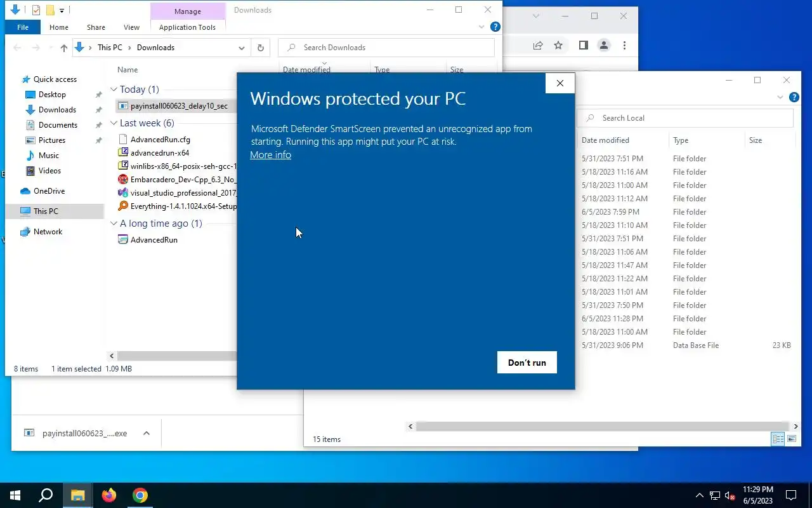The image size is (812, 508).
Task: Click the Up one level arrow
Action: pos(63,48)
